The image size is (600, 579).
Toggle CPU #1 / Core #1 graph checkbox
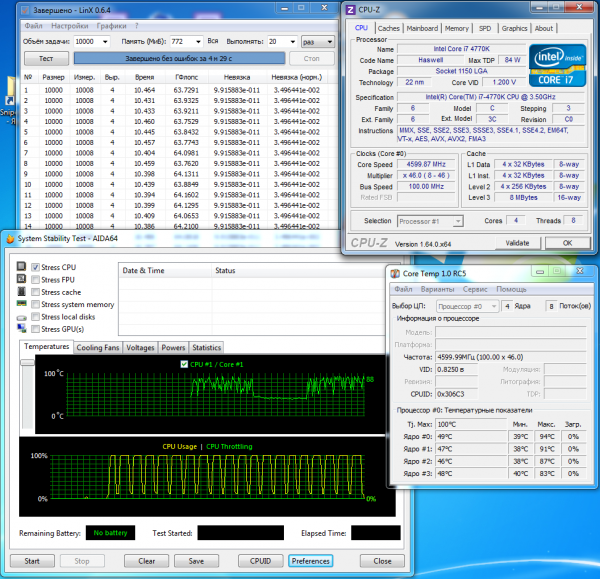[183, 364]
